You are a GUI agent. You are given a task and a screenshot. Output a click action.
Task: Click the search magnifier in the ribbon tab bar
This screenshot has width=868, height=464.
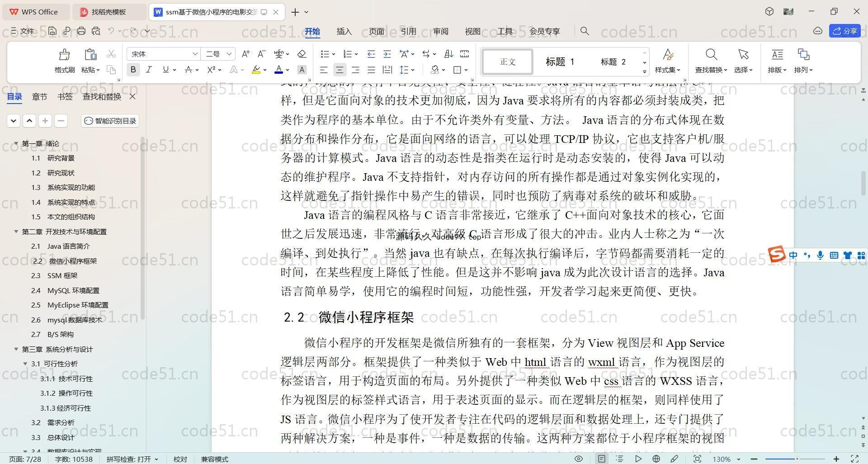[x=585, y=31]
